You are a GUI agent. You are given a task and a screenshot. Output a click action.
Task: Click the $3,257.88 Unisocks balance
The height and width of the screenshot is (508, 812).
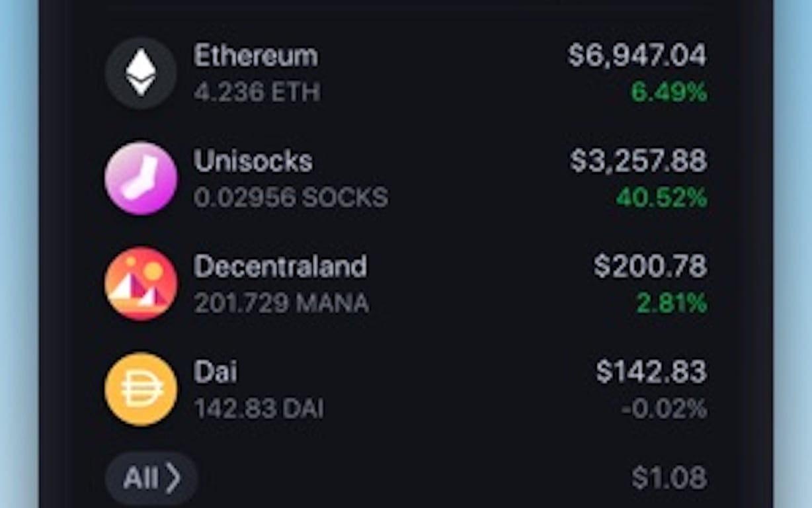(x=638, y=161)
